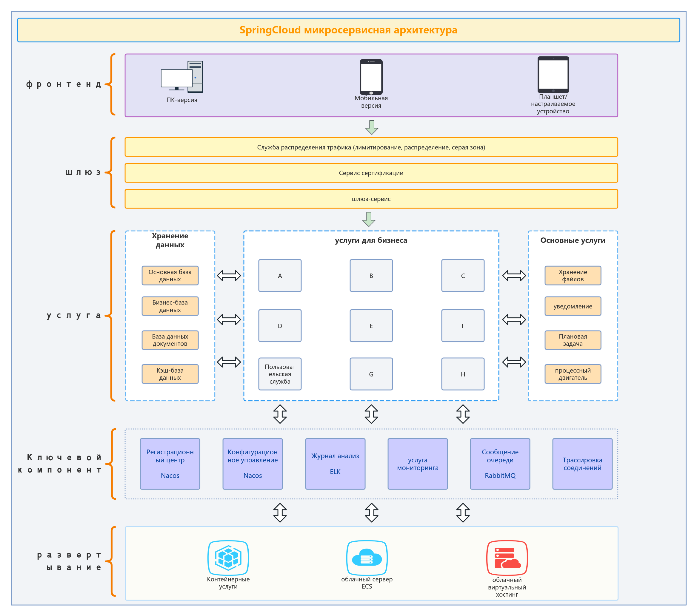Select the облачный виртуальный хостинг caption

point(507,587)
